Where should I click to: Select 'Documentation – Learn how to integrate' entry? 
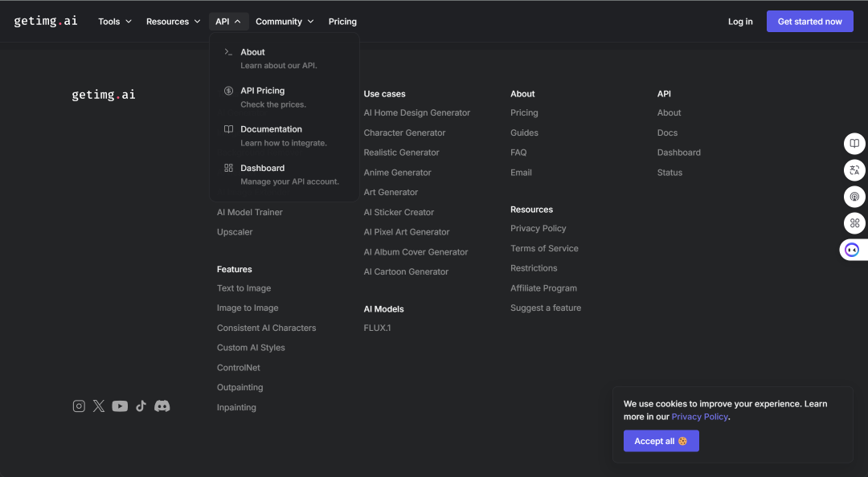point(285,136)
